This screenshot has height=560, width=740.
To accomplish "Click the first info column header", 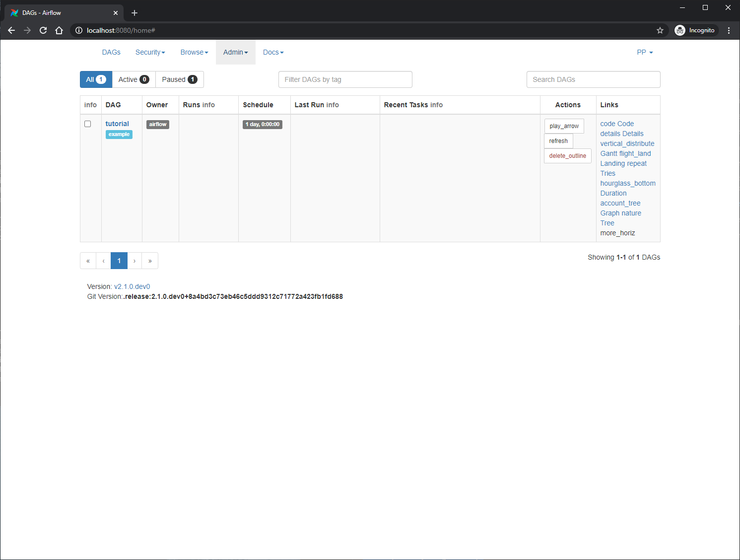I will point(90,105).
